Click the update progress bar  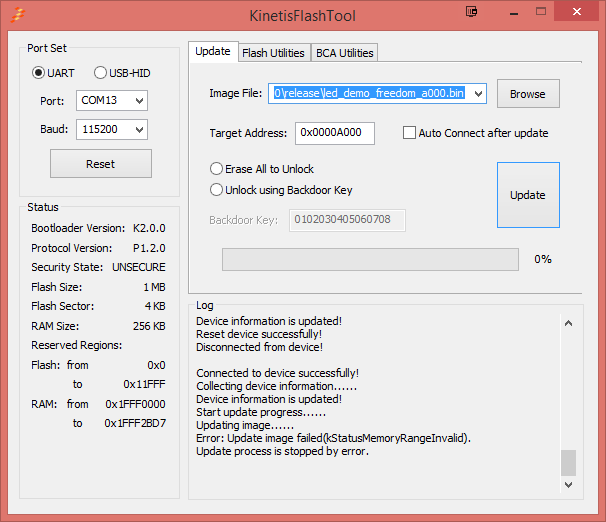coord(370,260)
